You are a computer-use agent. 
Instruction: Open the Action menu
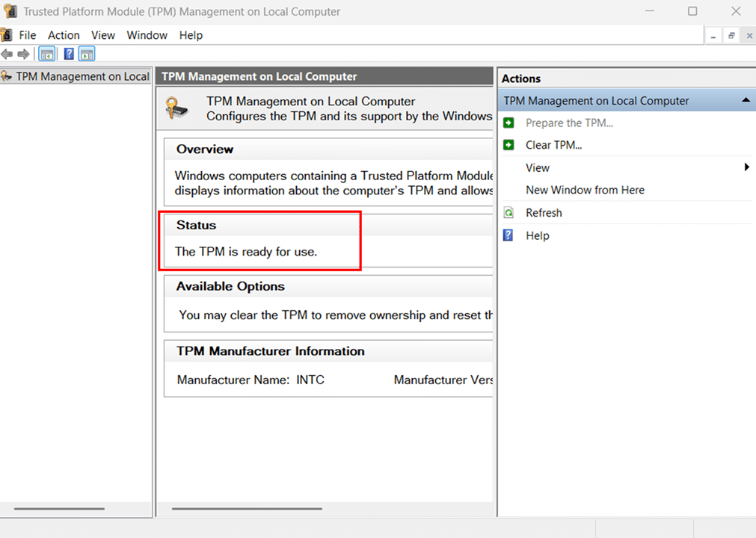pyautogui.click(x=64, y=35)
